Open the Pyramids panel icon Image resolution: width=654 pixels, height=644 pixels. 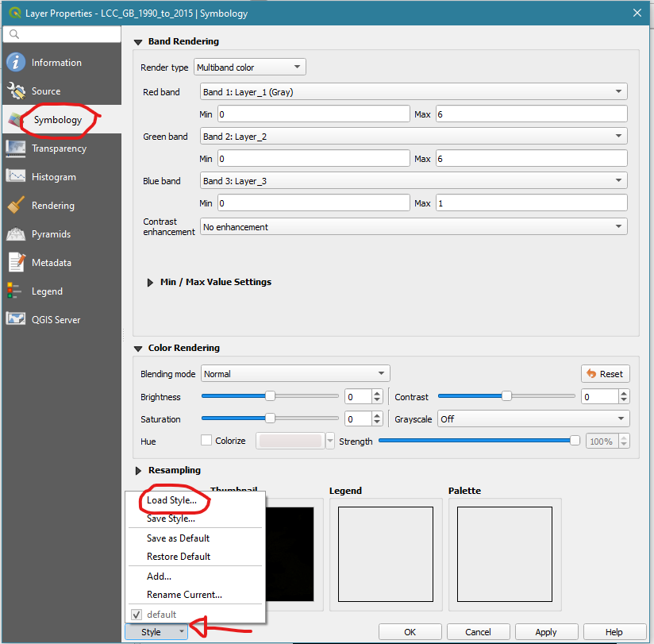click(16, 234)
